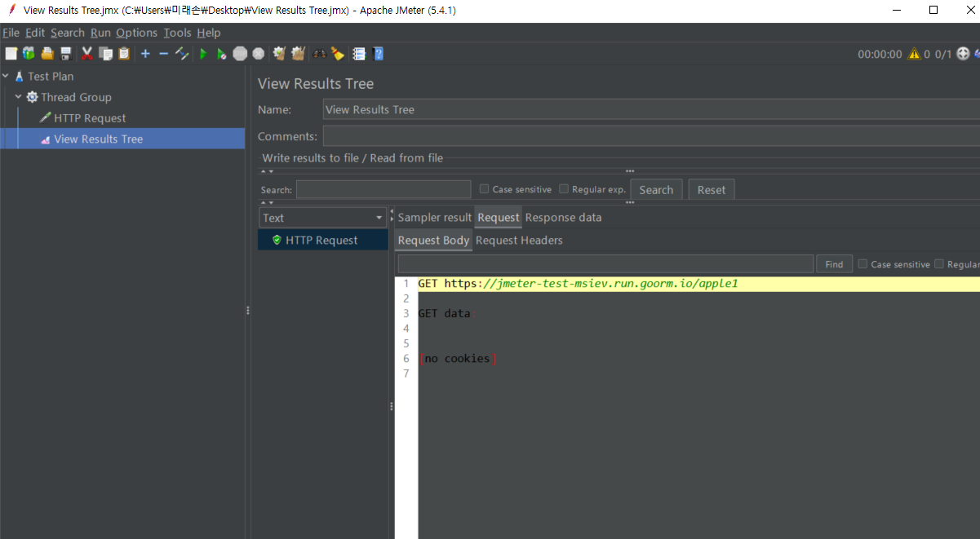The width and height of the screenshot is (980, 539).
Task: Click the Search button
Action: (x=656, y=189)
